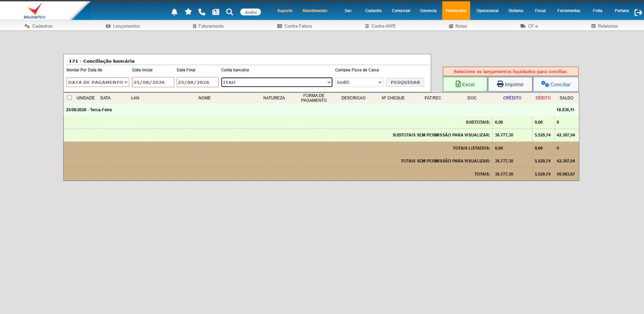Expand the Compoe Fluxo de Caixa dropdown

click(359, 82)
